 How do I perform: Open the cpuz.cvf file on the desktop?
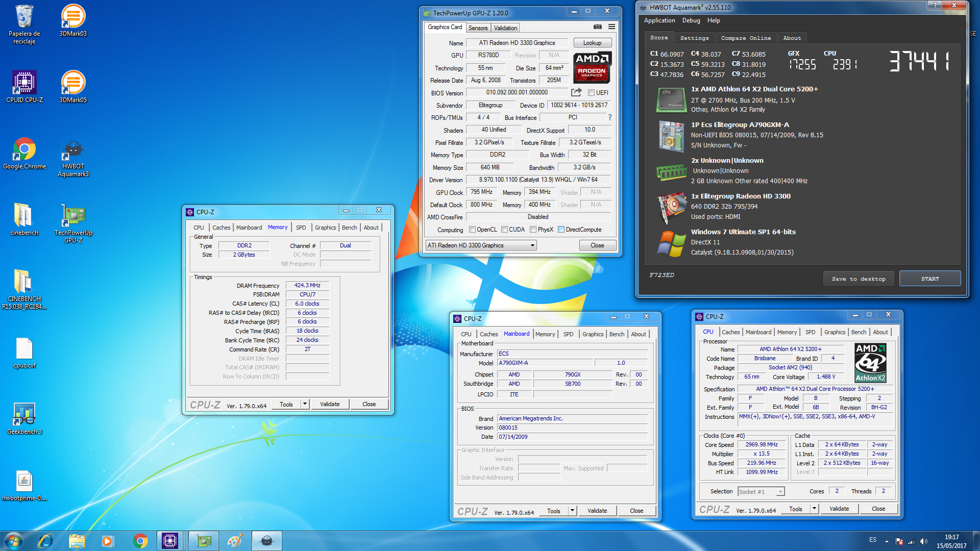[24, 353]
